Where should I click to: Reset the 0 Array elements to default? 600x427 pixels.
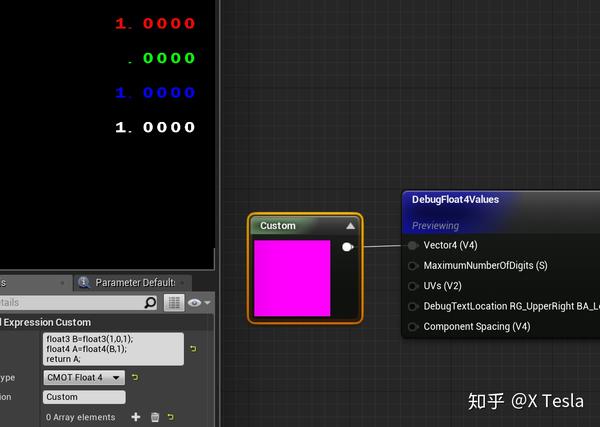coord(171,417)
